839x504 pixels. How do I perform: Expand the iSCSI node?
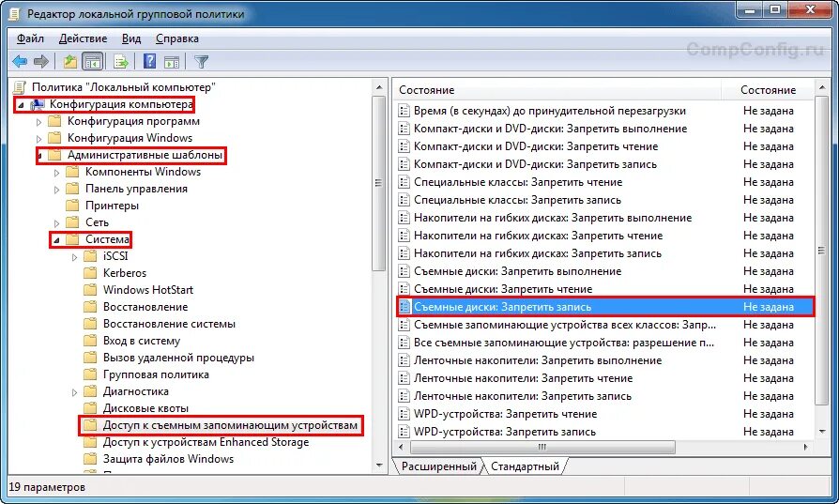tap(74, 257)
